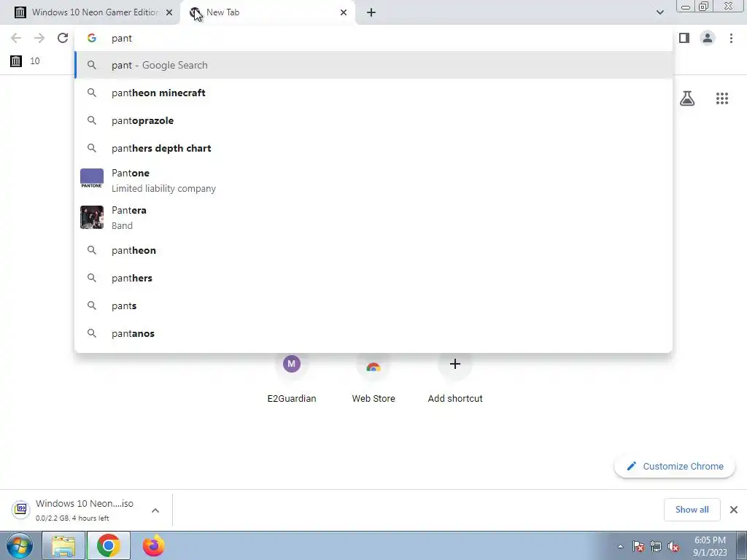Close the New Tab tab
Screen dimensions: 747x560
[344, 12]
